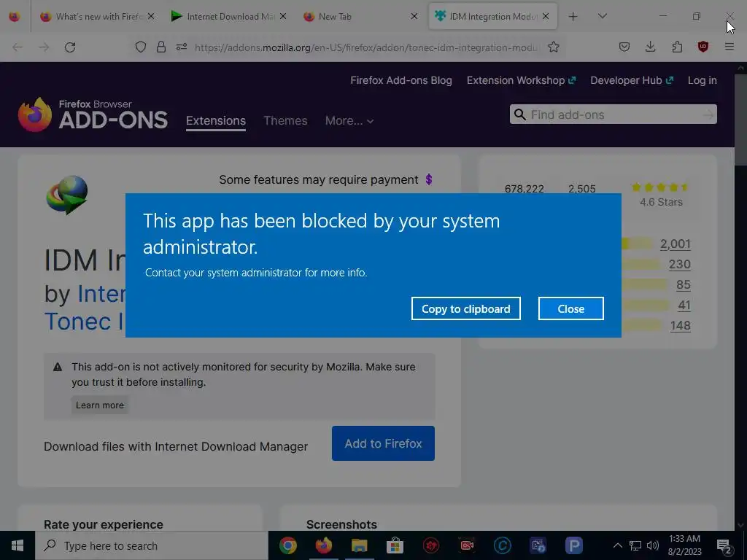
Task: Open the Firefox Add-ons Blog link
Action: [x=401, y=80]
